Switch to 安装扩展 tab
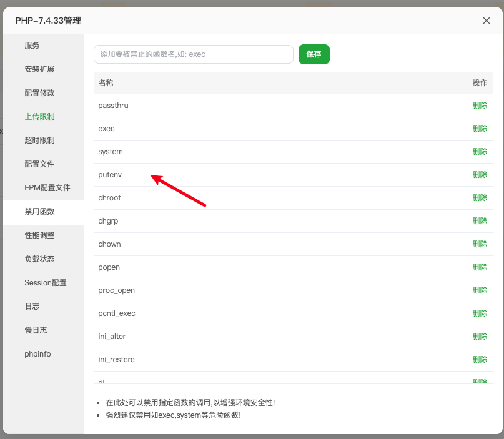 pyautogui.click(x=39, y=69)
